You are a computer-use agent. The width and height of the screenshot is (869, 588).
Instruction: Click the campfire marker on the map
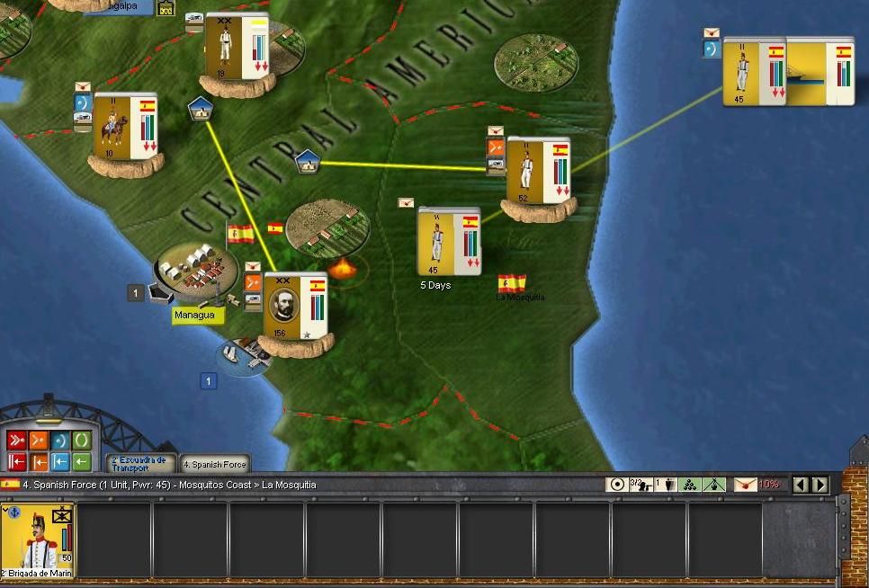tap(343, 270)
